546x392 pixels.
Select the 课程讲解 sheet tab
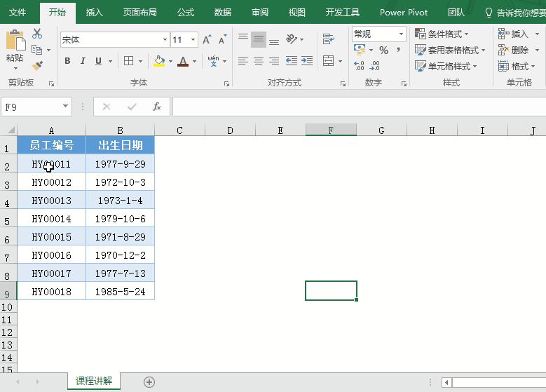(x=94, y=381)
